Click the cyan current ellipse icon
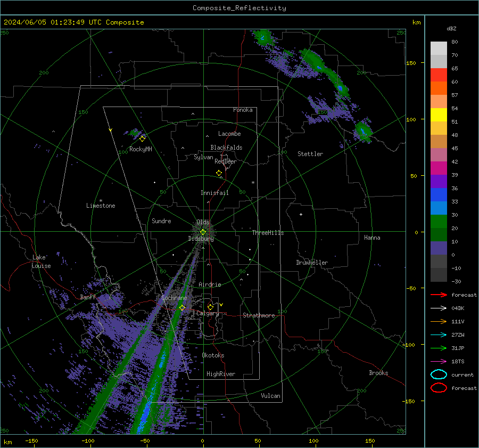Image resolution: width=479 pixels, height=448 pixels. 439,374
